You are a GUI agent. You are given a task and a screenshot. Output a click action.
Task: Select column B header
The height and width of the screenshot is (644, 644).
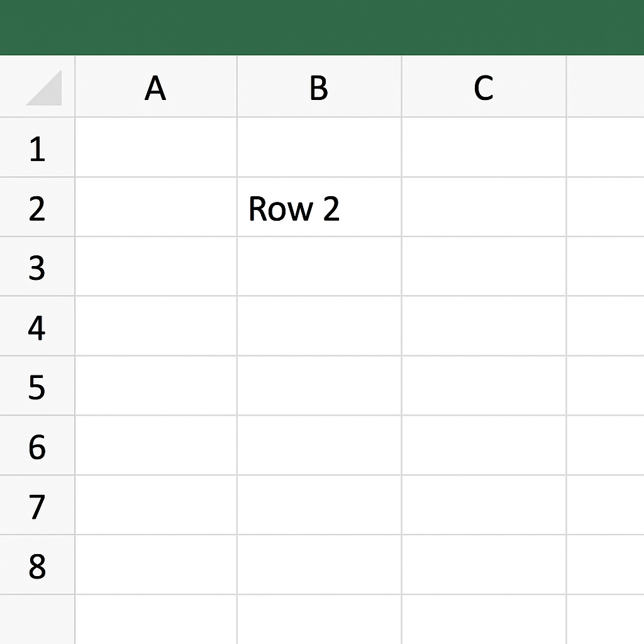pos(319,86)
